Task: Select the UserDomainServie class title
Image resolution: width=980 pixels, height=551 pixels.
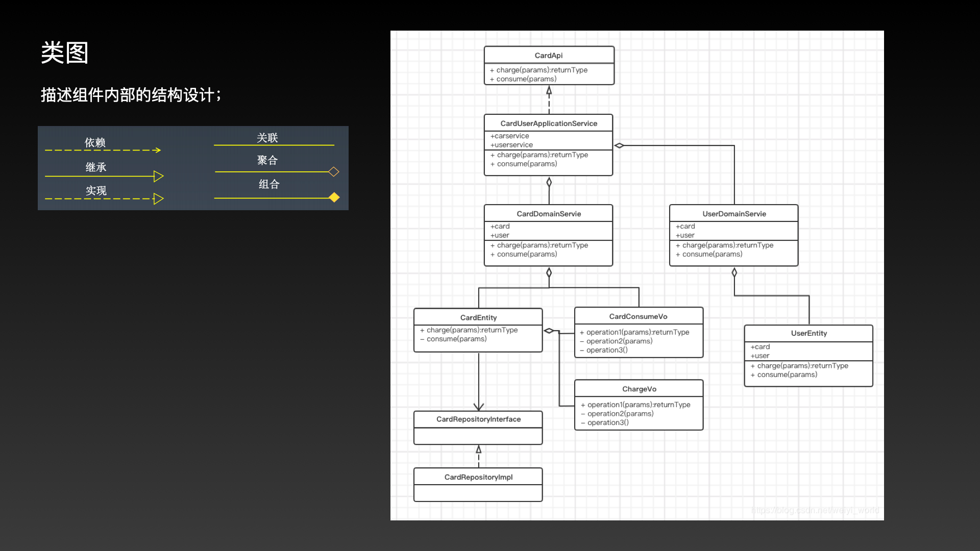Action: point(734,214)
